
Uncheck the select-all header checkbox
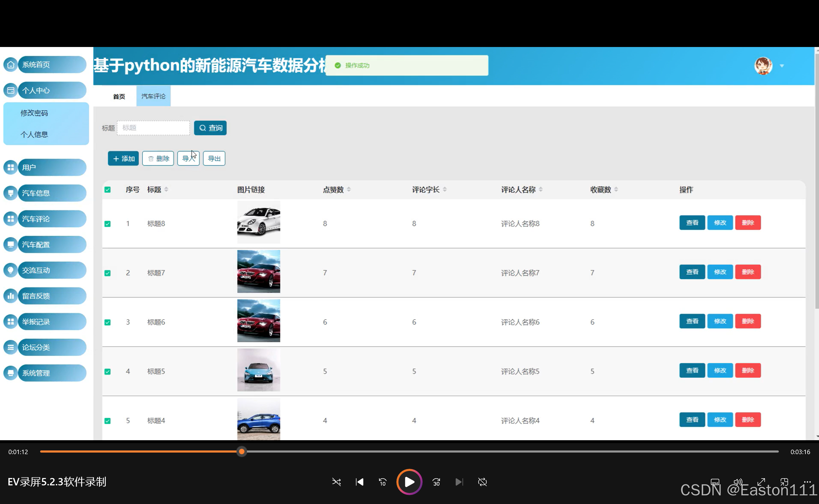(107, 190)
